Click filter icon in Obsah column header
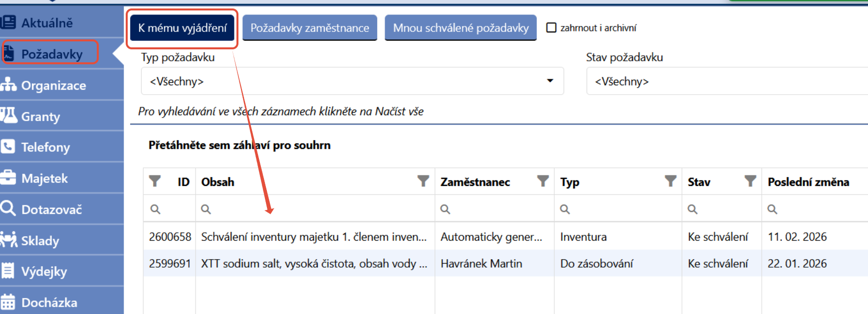 click(x=423, y=181)
